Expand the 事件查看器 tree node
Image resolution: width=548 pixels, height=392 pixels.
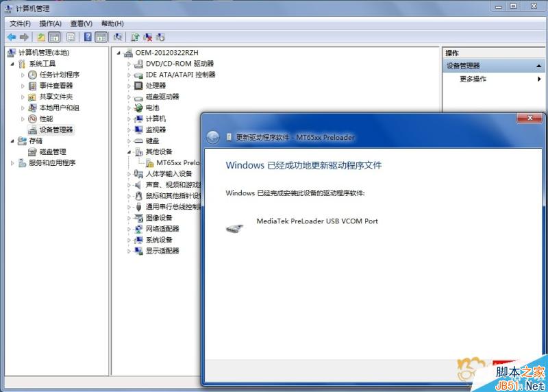pyautogui.click(x=23, y=86)
